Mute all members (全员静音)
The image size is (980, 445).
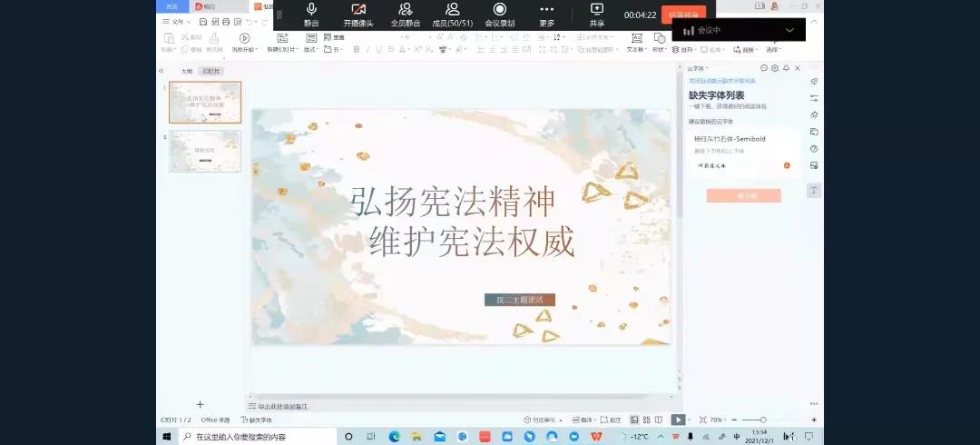tap(405, 14)
